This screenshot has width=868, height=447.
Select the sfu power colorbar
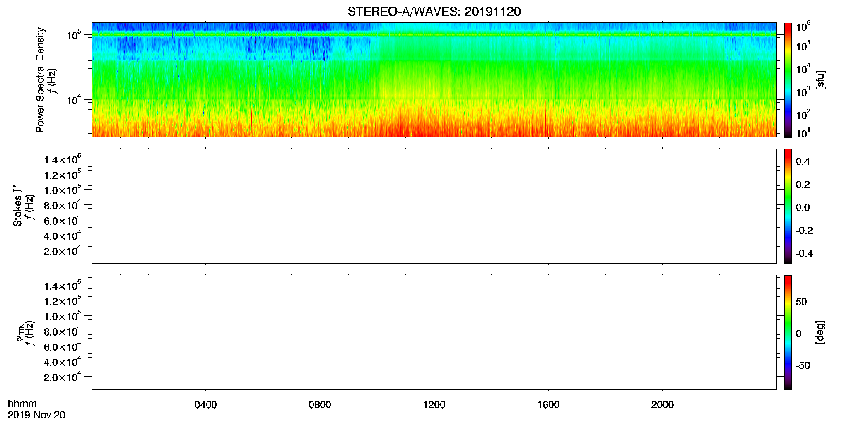[x=788, y=80]
